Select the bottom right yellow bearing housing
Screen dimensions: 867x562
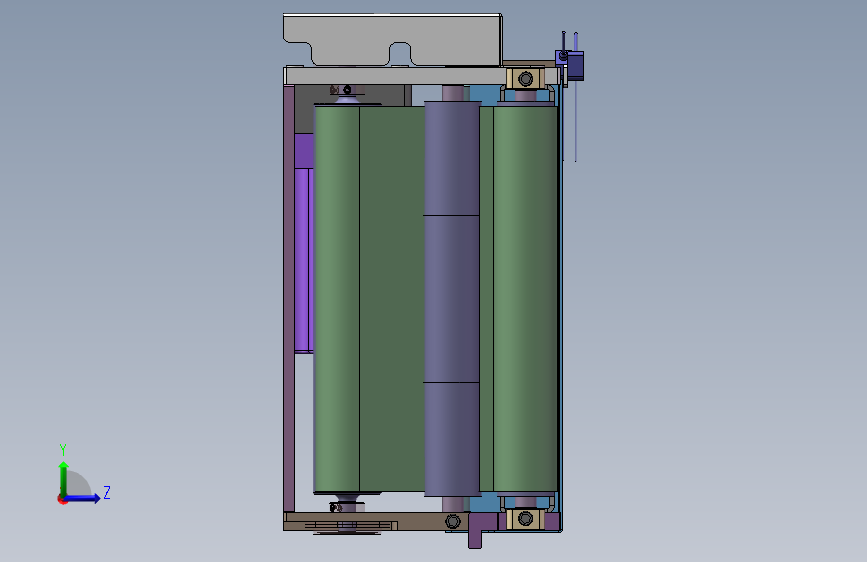coord(525,519)
